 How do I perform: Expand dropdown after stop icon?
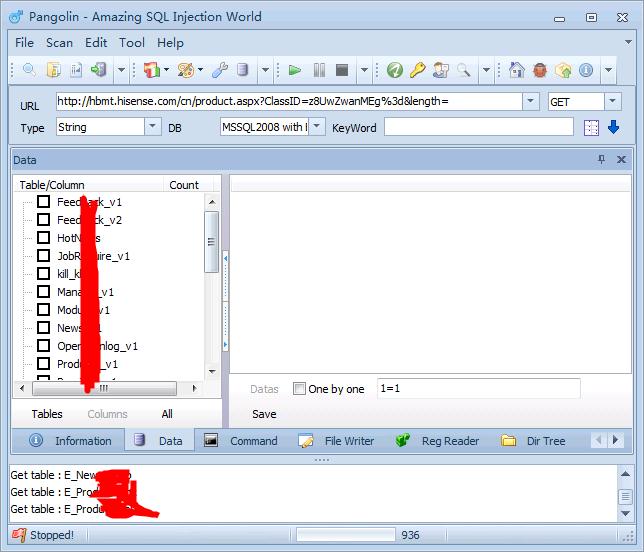(x=364, y=70)
